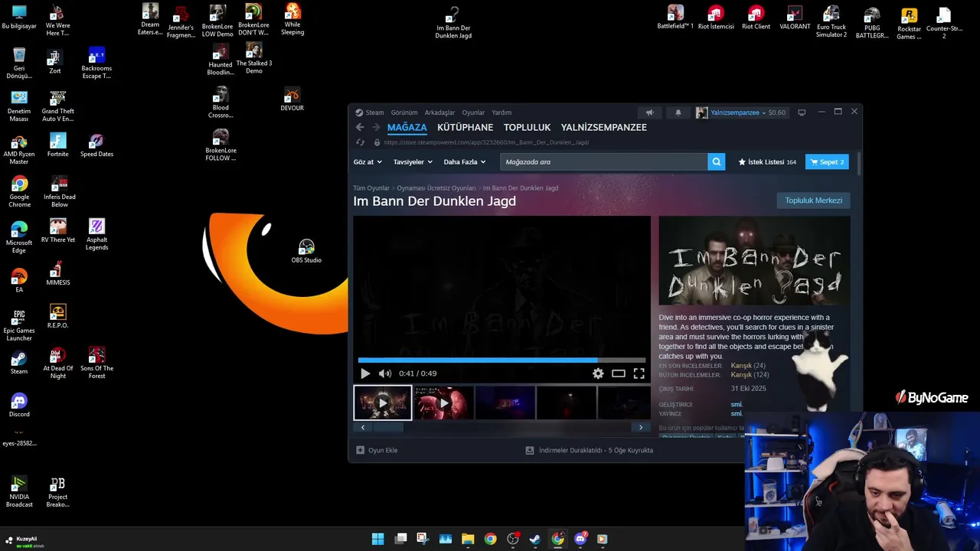980x551 pixels.
Task: Open Steam Big Picture mode icon
Action: pos(802,112)
